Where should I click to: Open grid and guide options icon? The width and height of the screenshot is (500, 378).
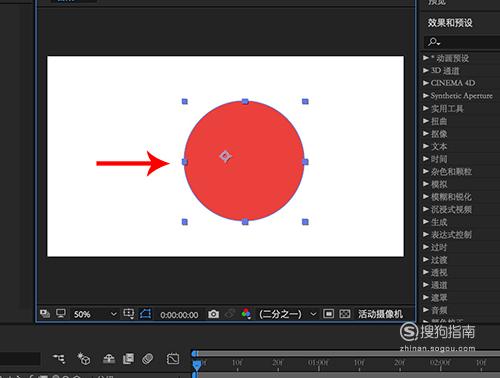coord(129,314)
